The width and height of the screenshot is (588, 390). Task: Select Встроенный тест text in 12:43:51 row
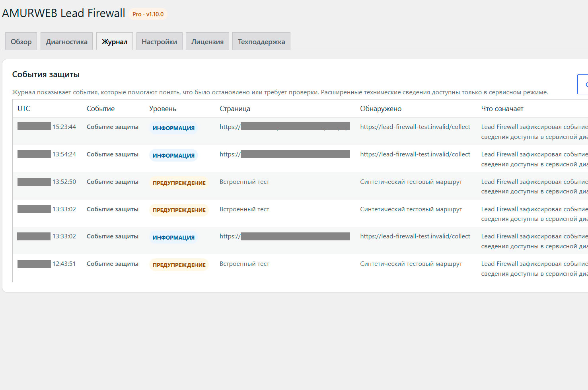[244, 264]
